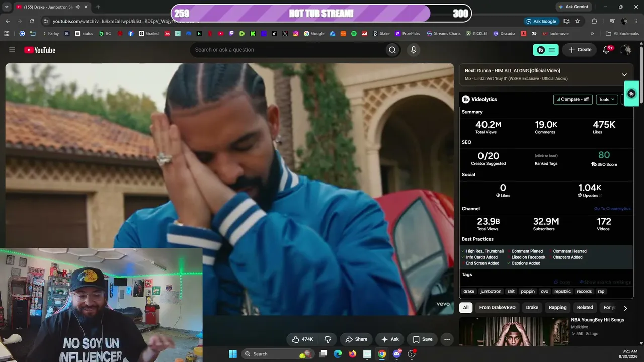644x362 pixels.
Task: Open YouTube notifications bell
Action: [x=607, y=50]
